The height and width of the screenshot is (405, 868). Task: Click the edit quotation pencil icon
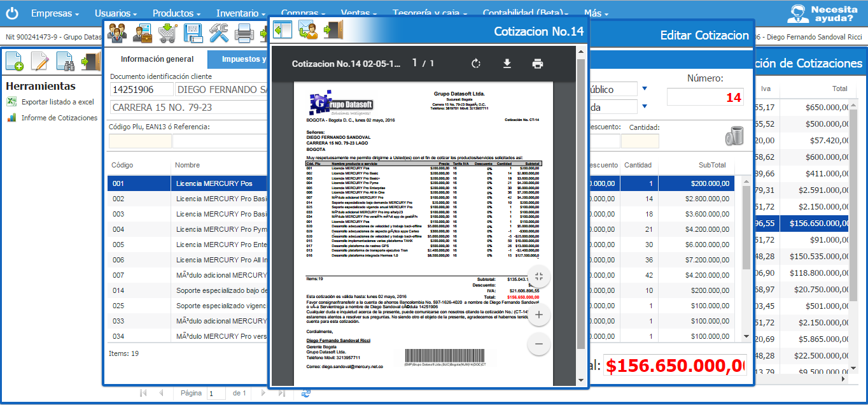tap(40, 60)
